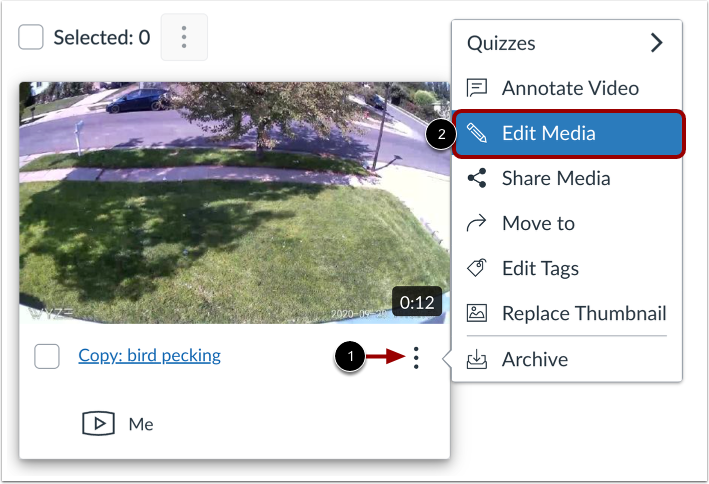Open options menu for Copy: bird pecking
The image size is (709, 484).
pyautogui.click(x=416, y=357)
